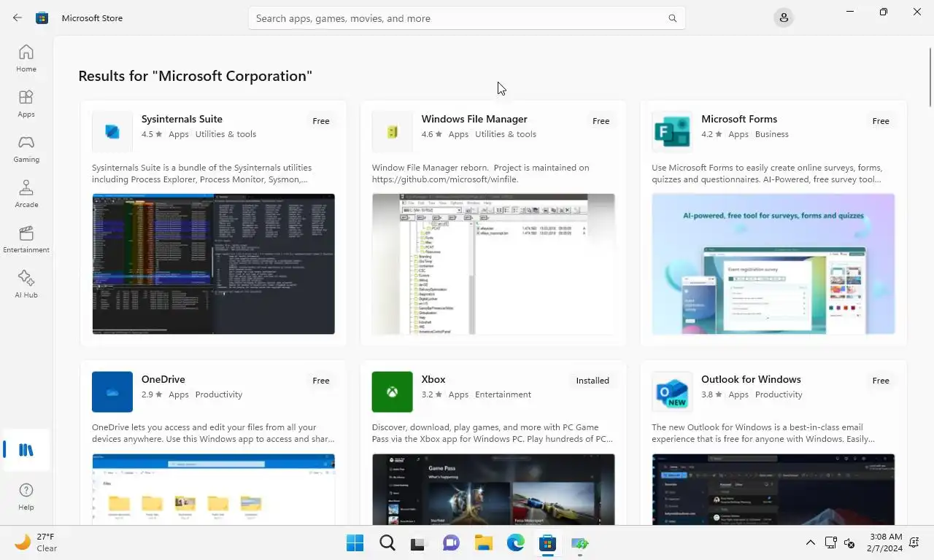Open Task View on the taskbar
The height and width of the screenshot is (560, 934).
click(x=417, y=543)
